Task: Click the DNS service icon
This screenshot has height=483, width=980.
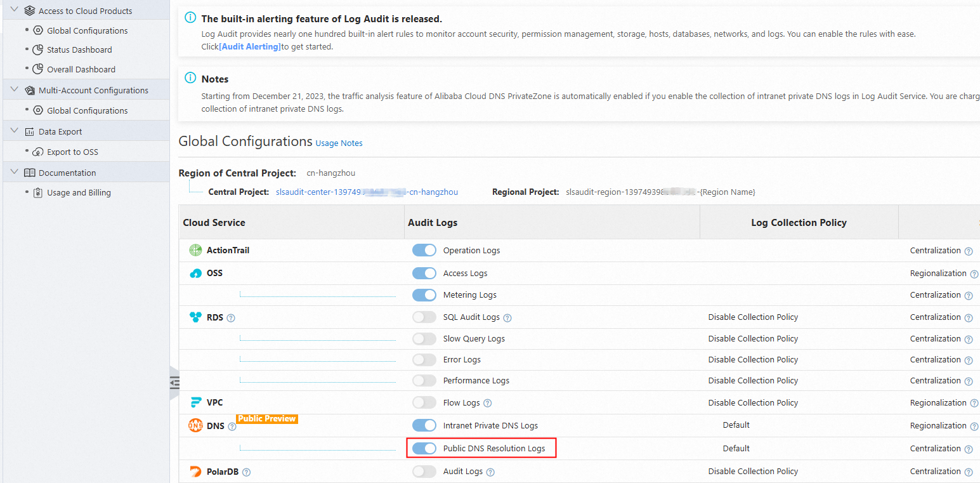Action: 195,425
